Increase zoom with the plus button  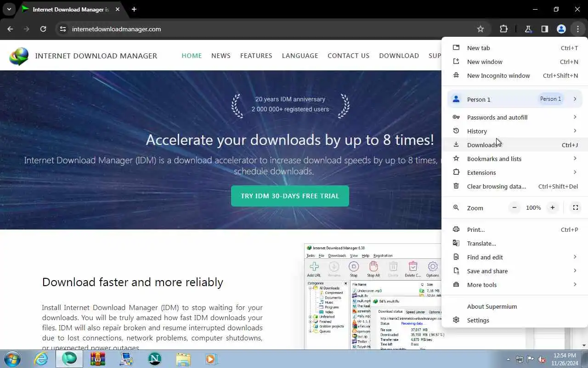pos(553,207)
